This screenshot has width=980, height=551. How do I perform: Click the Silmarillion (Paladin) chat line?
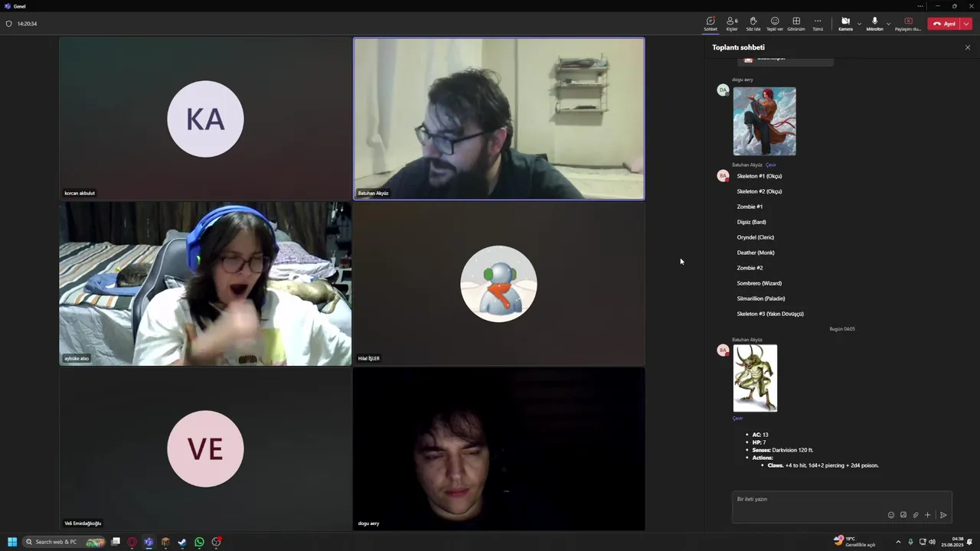pos(761,298)
